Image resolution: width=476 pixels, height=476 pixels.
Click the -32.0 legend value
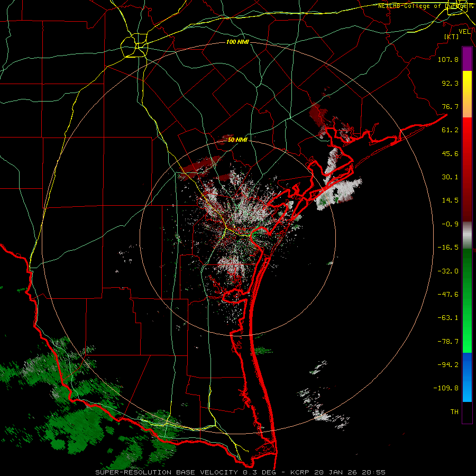[448, 271]
